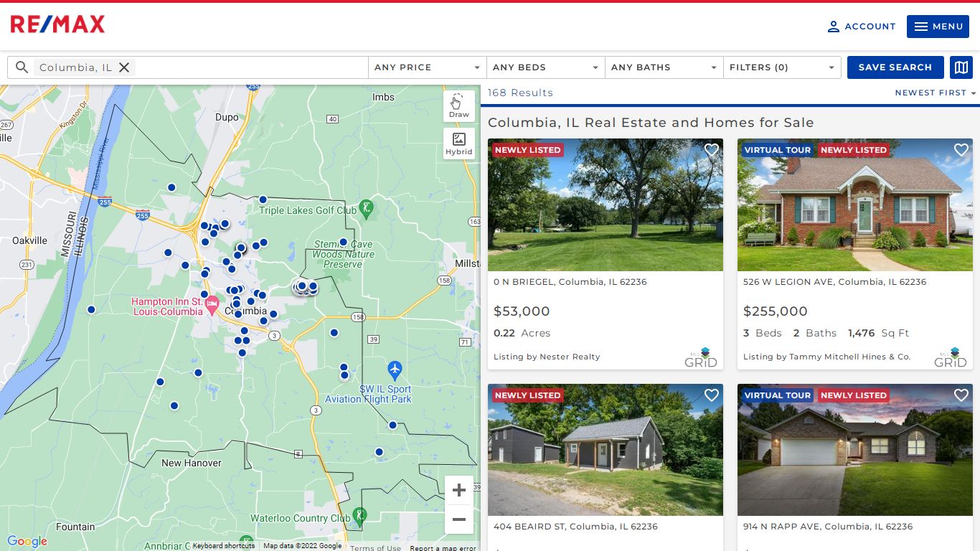
Task: Favorite the 404 Beaird St listing
Action: pos(712,395)
